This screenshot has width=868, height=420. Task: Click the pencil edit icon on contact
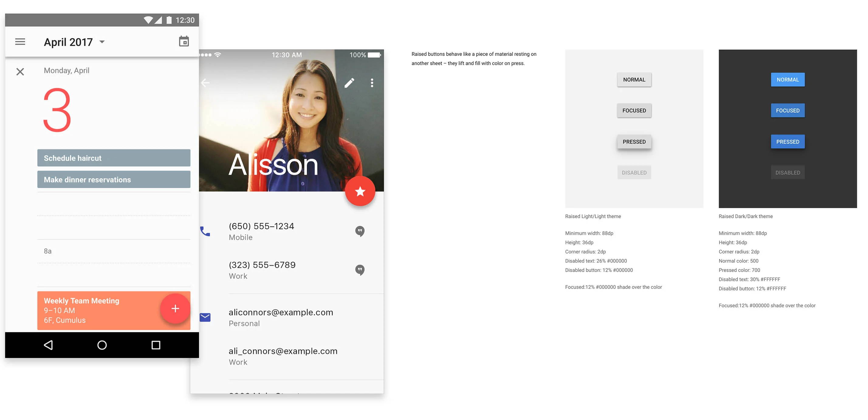[x=349, y=83]
